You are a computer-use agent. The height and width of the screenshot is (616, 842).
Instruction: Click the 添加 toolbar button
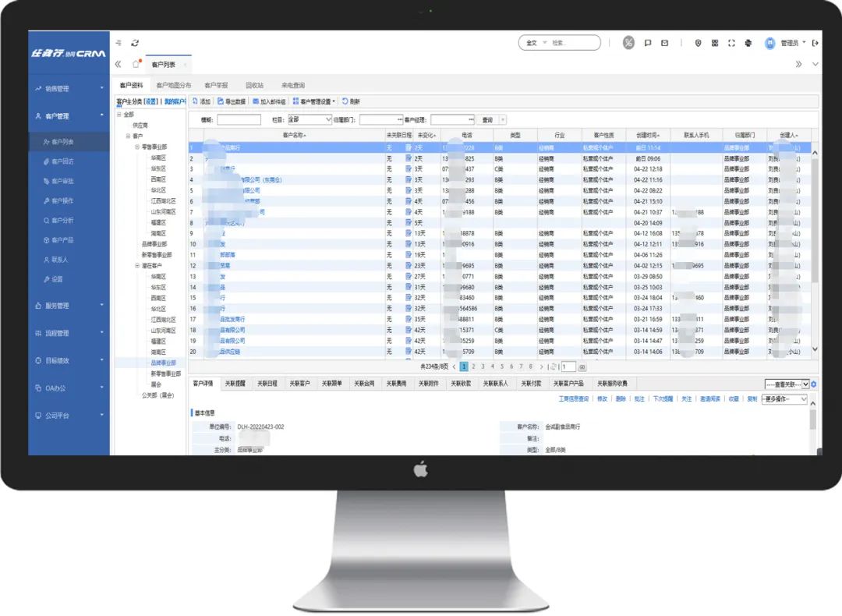[201, 101]
